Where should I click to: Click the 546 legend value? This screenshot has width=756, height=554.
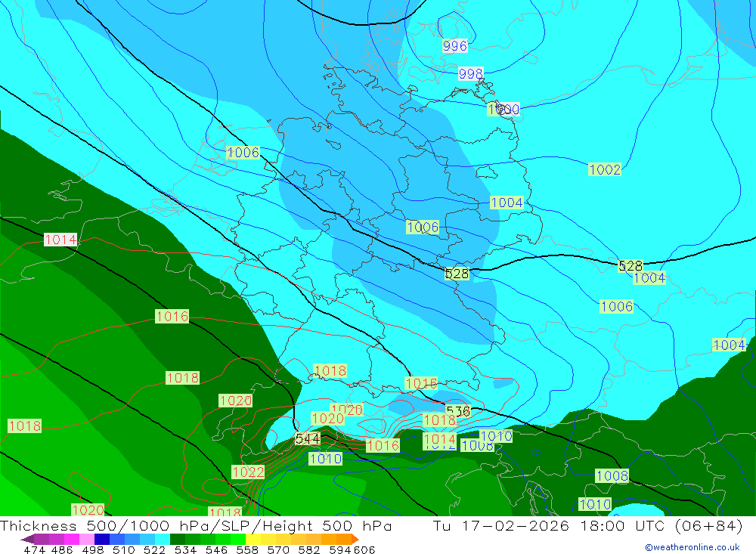point(216,549)
